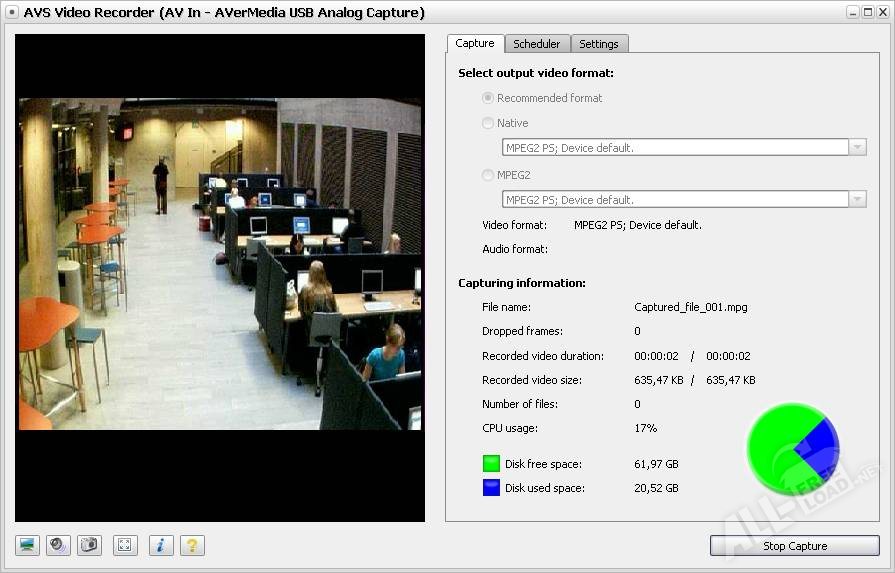Viewport: 895px width, 573px height.
Task: Open help via yellow question mark
Action: pos(192,545)
